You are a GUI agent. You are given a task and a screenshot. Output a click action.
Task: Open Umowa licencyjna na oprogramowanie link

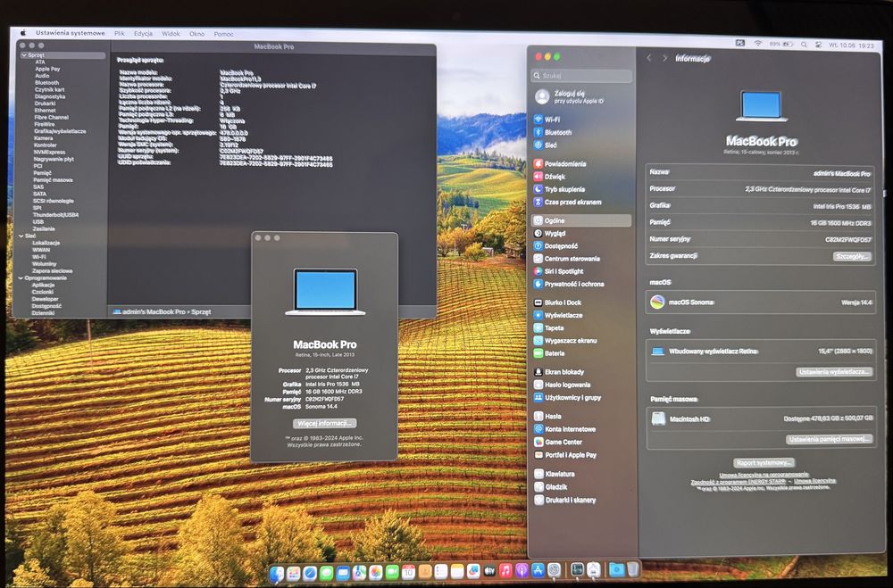(x=764, y=475)
